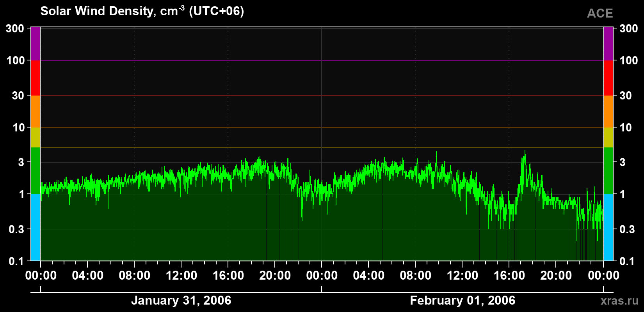Click the 12:00 tick label on January 31
This screenshot has width=644, height=312.
[x=181, y=275]
